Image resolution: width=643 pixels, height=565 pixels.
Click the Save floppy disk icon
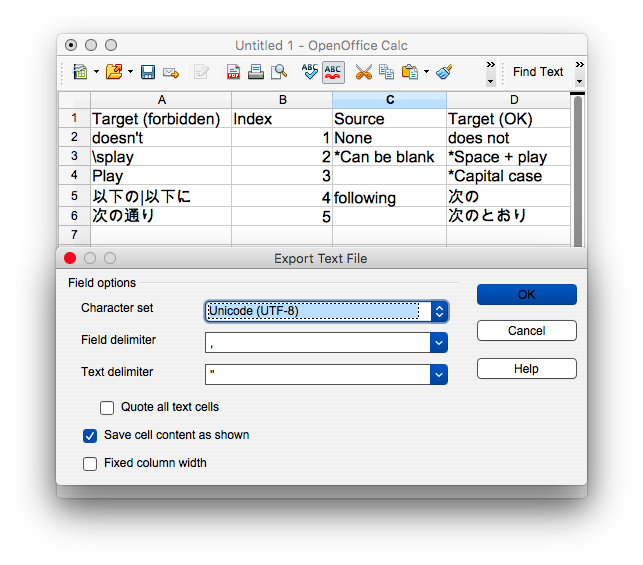click(x=148, y=72)
